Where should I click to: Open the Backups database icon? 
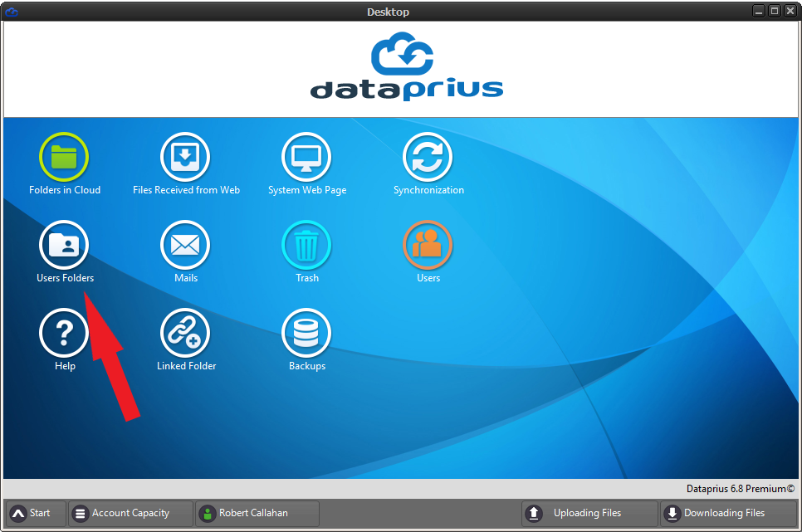click(x=306, y=333)
